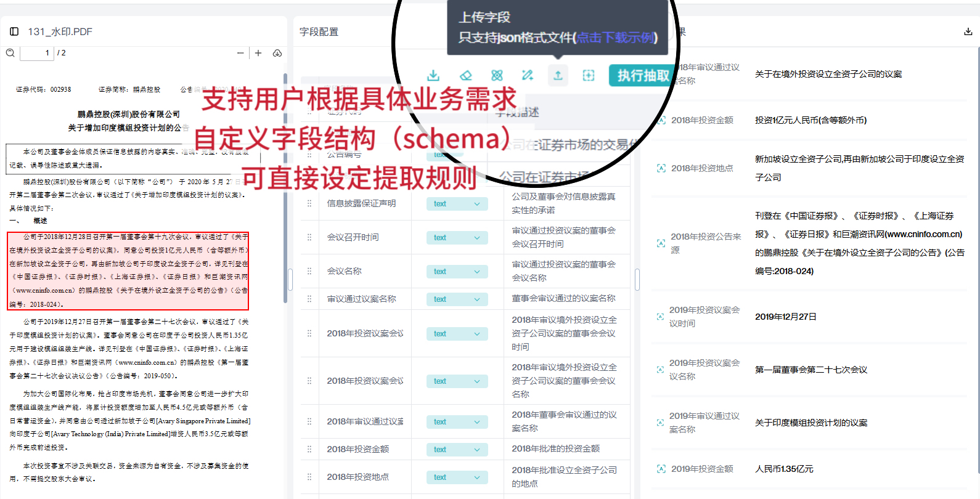Zoom in the PDF with plus icon
This screenshot has height=499, width=980.
[258, 53]
